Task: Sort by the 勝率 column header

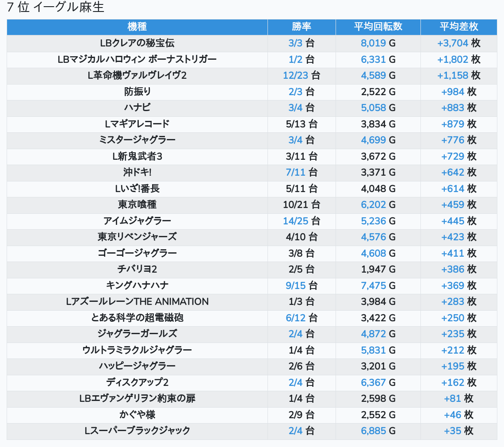Action: click(302, 27)
